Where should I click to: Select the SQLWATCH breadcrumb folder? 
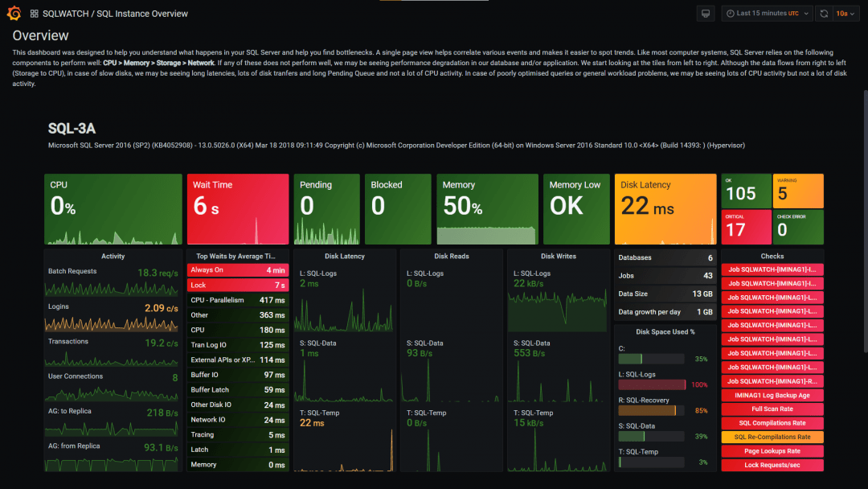[x=66, y=13]
